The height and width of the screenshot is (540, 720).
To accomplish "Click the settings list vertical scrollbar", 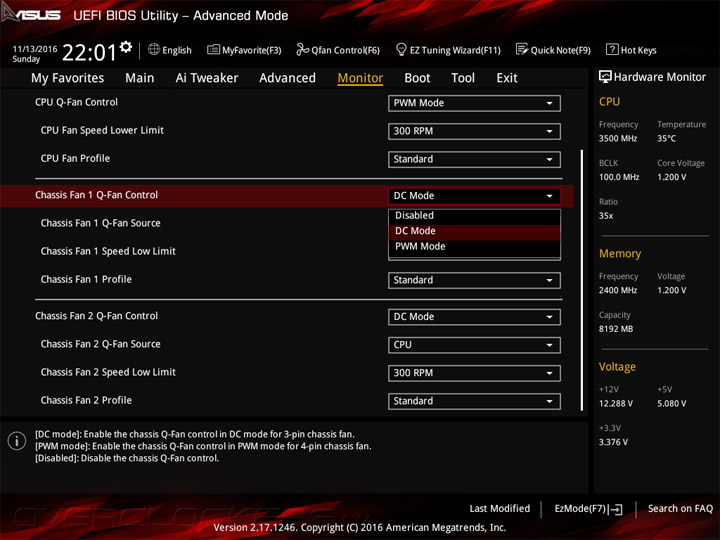I will (x=582, y=280).
